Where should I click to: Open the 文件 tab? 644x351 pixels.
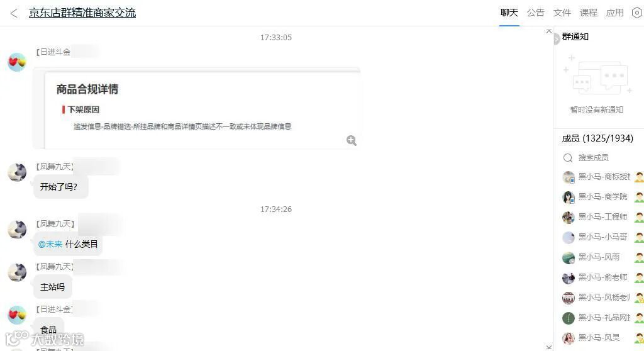(x=562, y=13)
